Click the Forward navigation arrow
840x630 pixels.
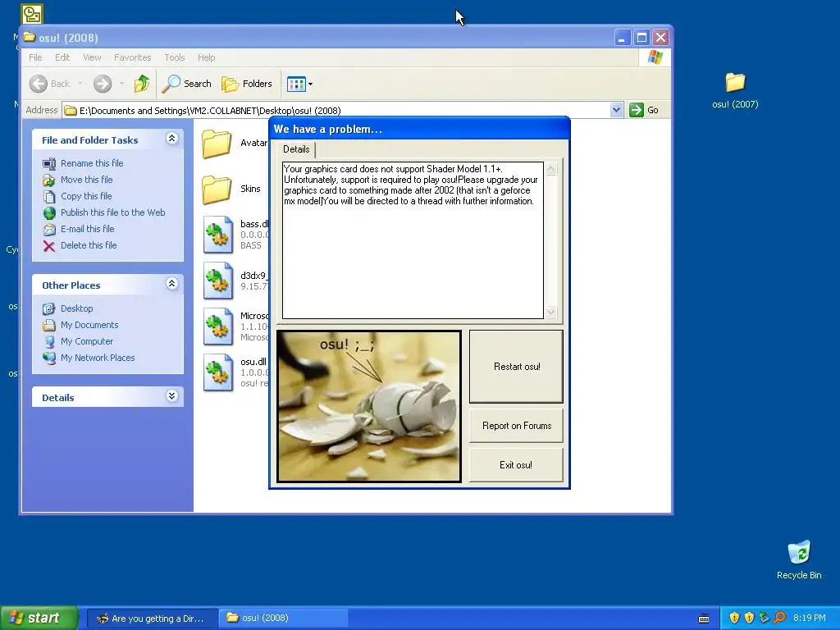(x=103, y=84)
